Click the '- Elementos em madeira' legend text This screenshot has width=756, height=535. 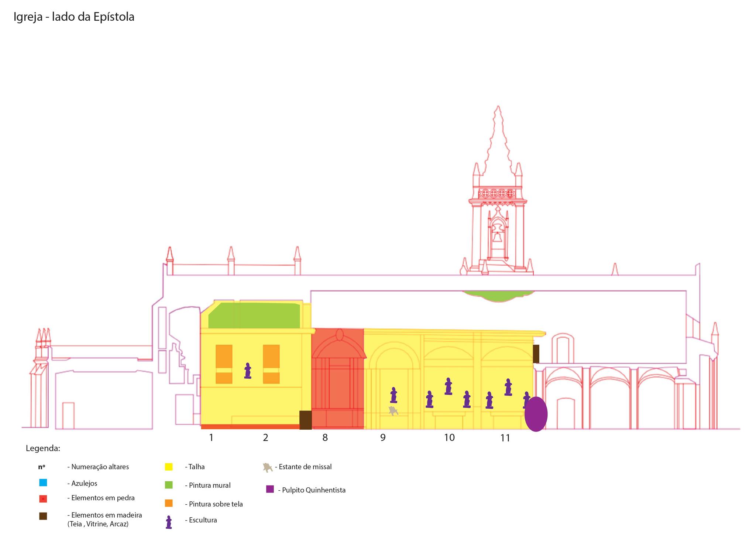click(x=104, y=515)
